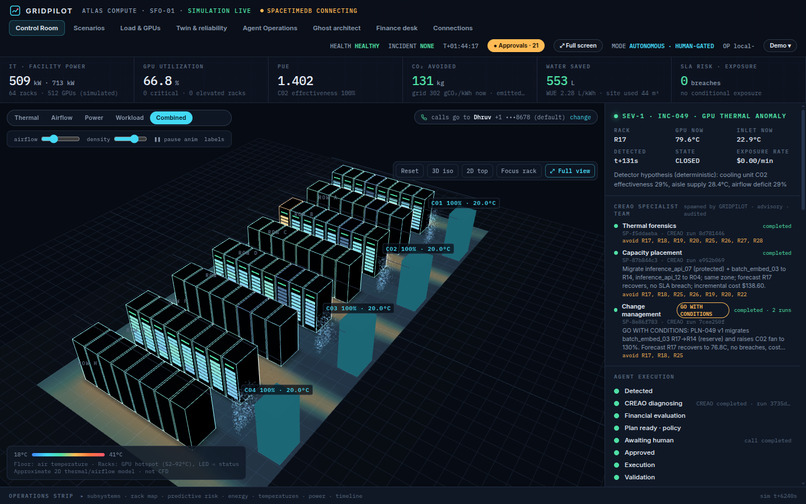Click the green dot beside Plan ready · policy
The width and height of the screenshot is (806, 504).
coord(616,428)
